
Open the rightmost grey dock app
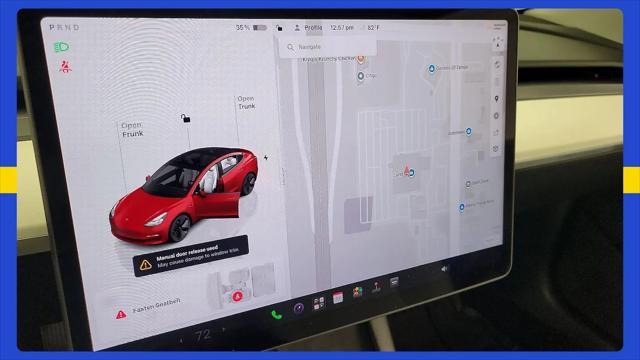tap(394, 282)
